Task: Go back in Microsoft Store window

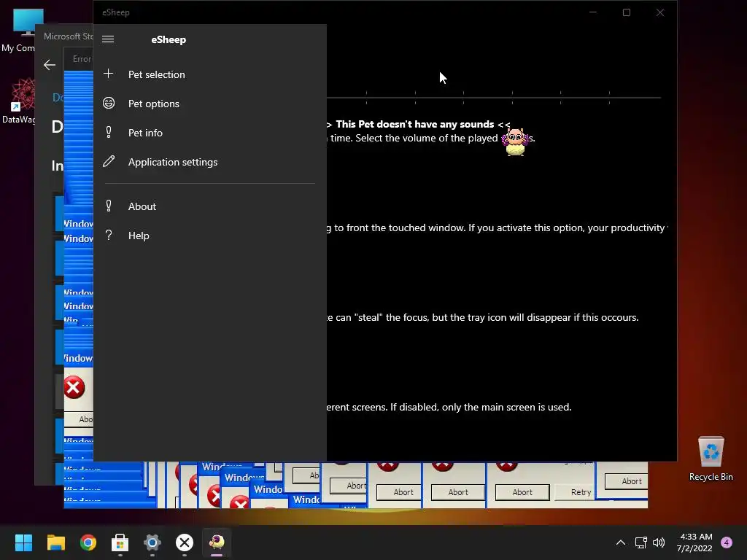Action: click(50, 65)
